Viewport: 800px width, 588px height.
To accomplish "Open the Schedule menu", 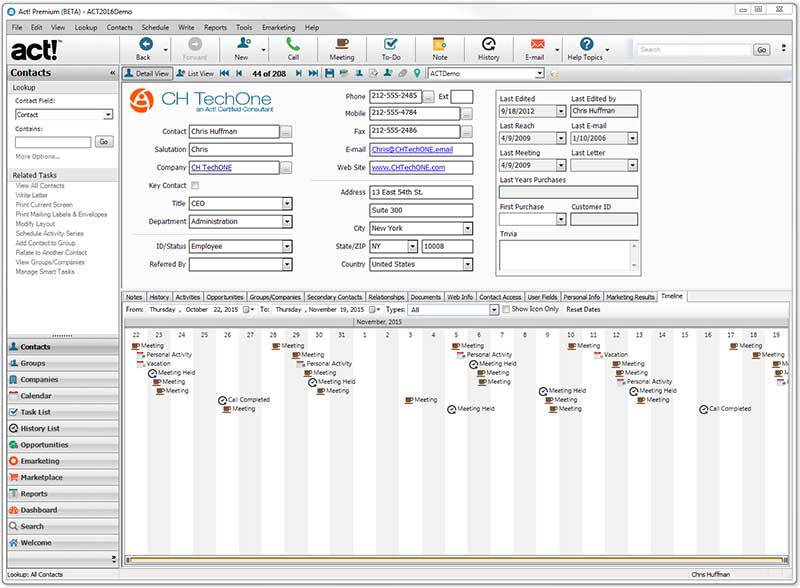I will [x=155, y=28].
